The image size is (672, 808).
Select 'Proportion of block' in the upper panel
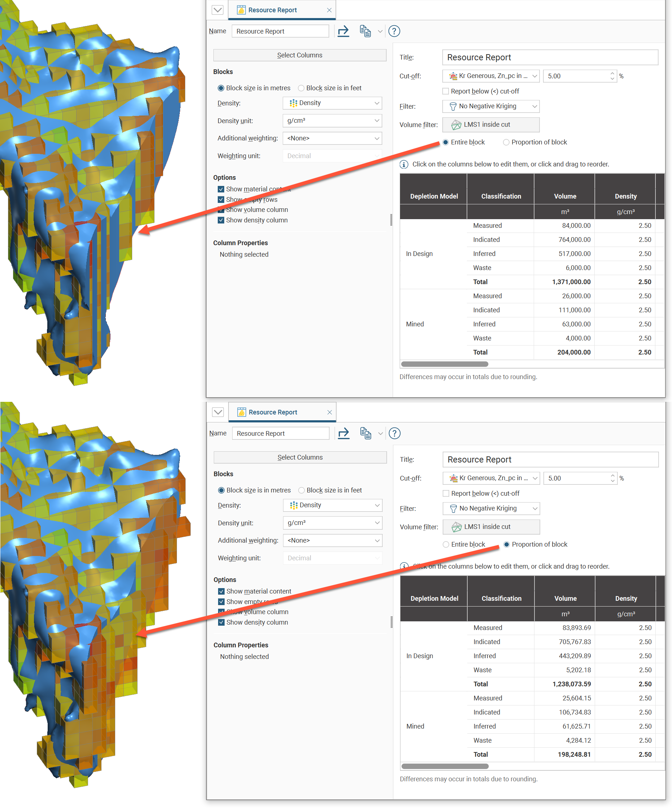[506, 142]
